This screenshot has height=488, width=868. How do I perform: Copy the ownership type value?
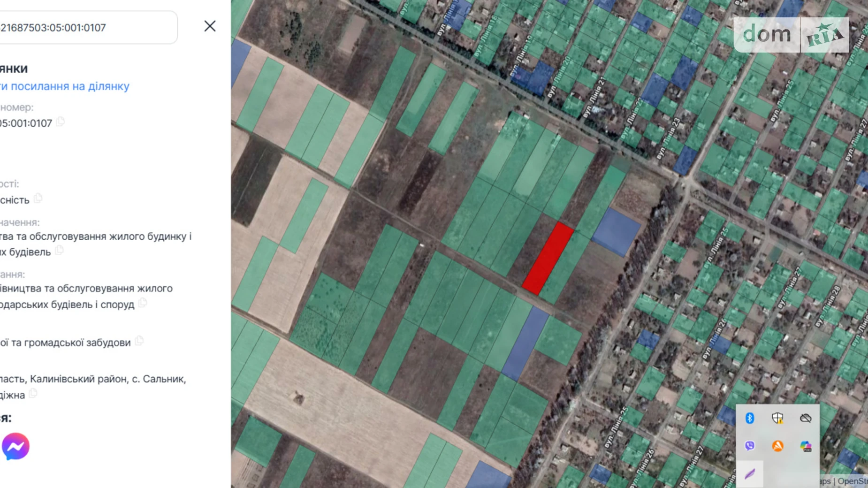(38, 198)
